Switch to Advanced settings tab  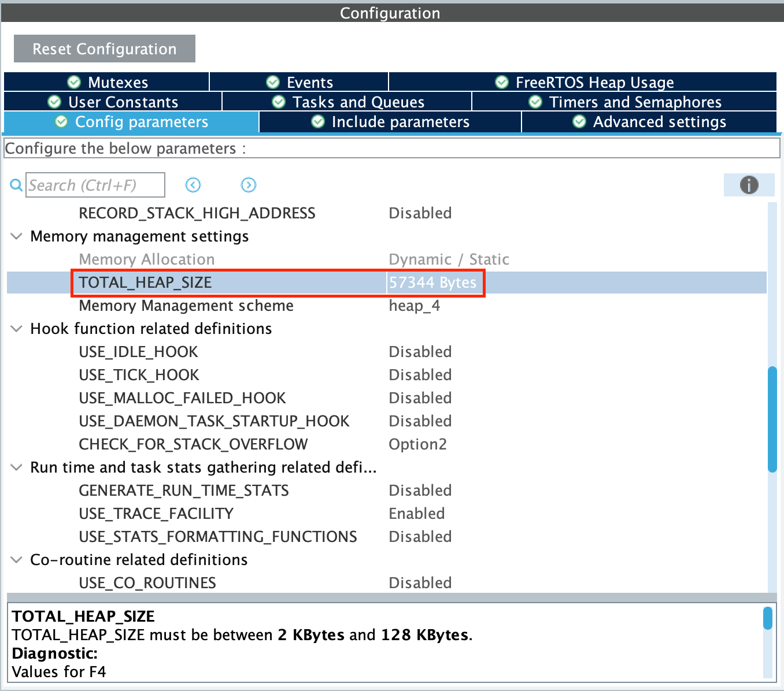coord(649,122)
